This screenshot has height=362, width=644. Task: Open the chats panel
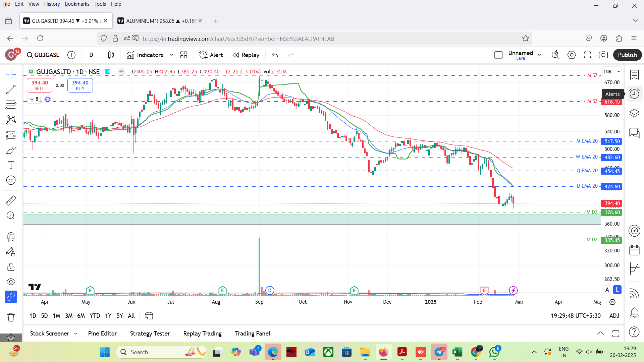click(634, 133)
